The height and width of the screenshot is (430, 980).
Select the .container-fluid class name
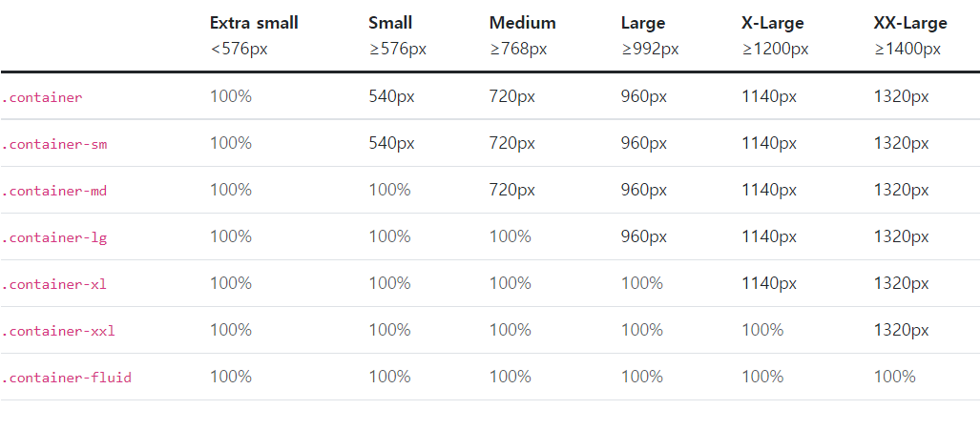click(x=66, y=378)
